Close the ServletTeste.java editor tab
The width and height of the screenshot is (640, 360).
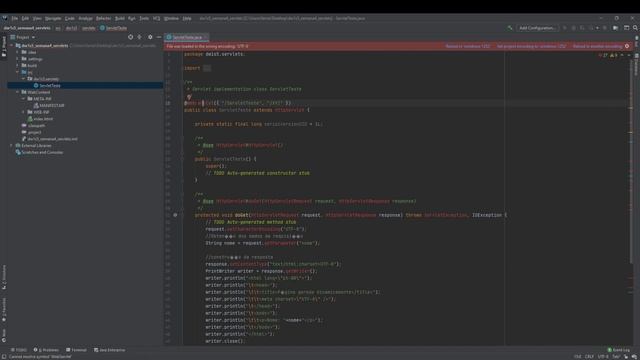pos(206,37)
